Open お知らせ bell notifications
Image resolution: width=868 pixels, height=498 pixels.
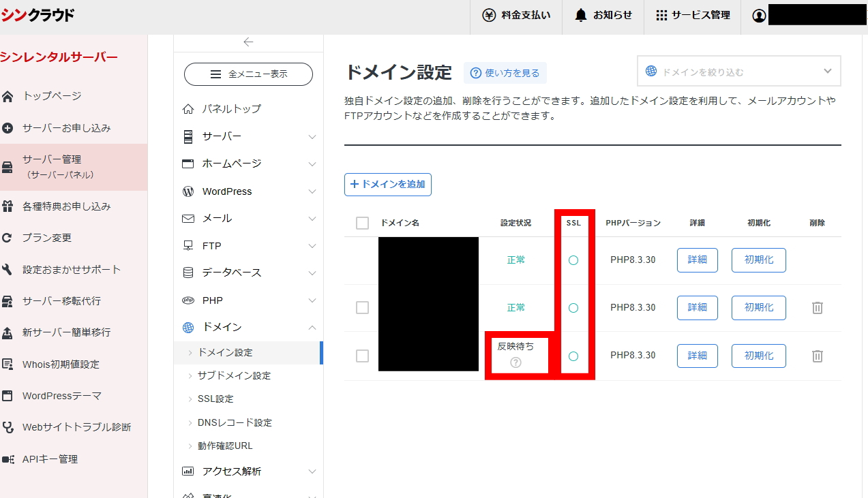(x=603, y=15)
